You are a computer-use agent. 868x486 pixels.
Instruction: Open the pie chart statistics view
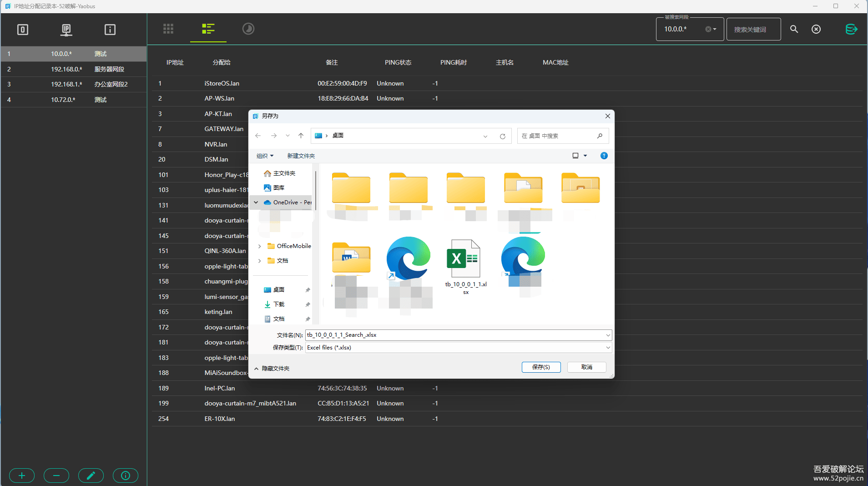(x=248, y=29)
